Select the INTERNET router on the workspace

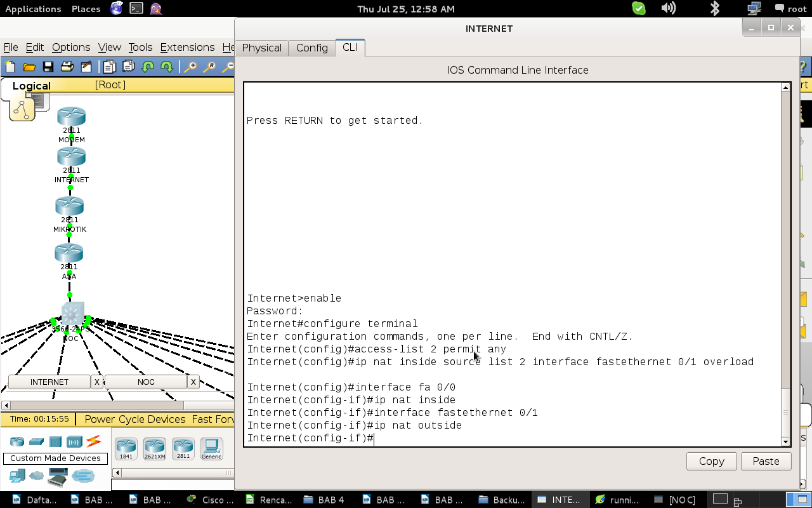click(71, 156)
